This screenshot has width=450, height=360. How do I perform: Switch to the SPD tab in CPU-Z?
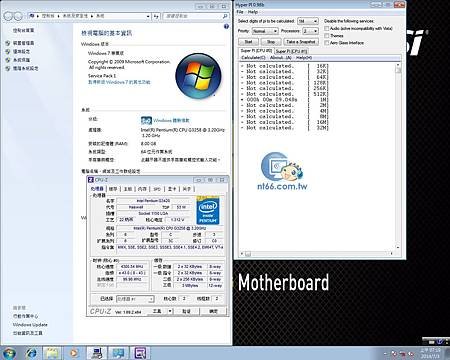pos(157,189)
